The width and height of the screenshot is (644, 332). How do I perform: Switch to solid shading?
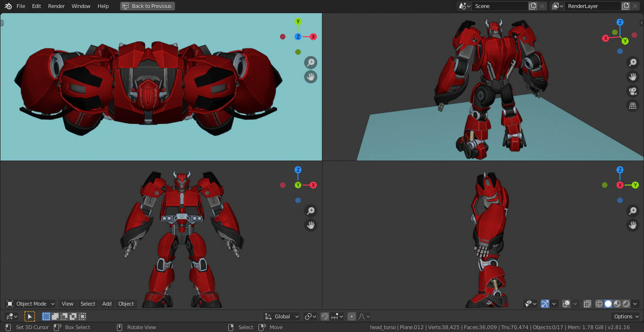click(x=608, y=304)
